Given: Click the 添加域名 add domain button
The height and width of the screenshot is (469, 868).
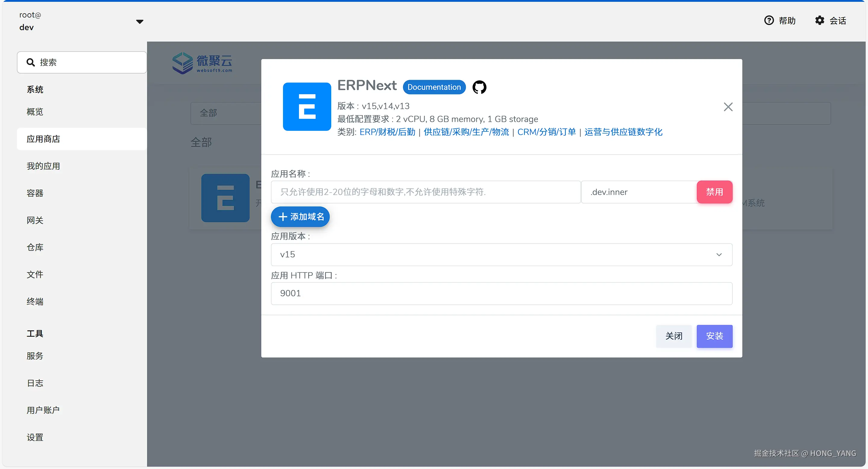Looking at the screenshot, I should pos(300,217).
